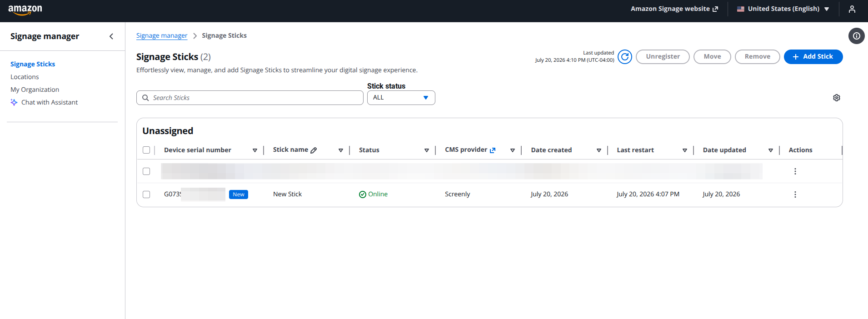
Task: Refresh the Signage Sticks list
Action: (625, 57)
